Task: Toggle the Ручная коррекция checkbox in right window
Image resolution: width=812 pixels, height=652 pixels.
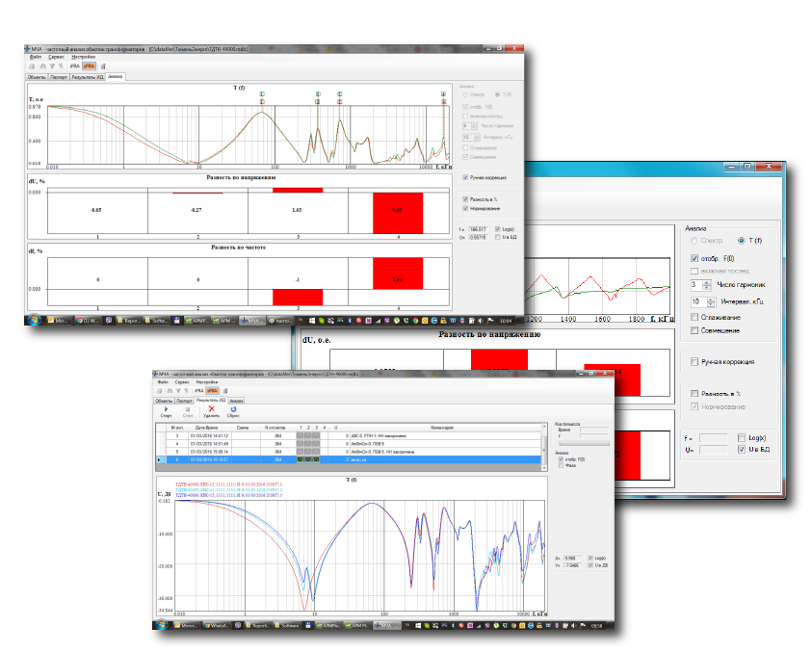Action: (695, 362)
